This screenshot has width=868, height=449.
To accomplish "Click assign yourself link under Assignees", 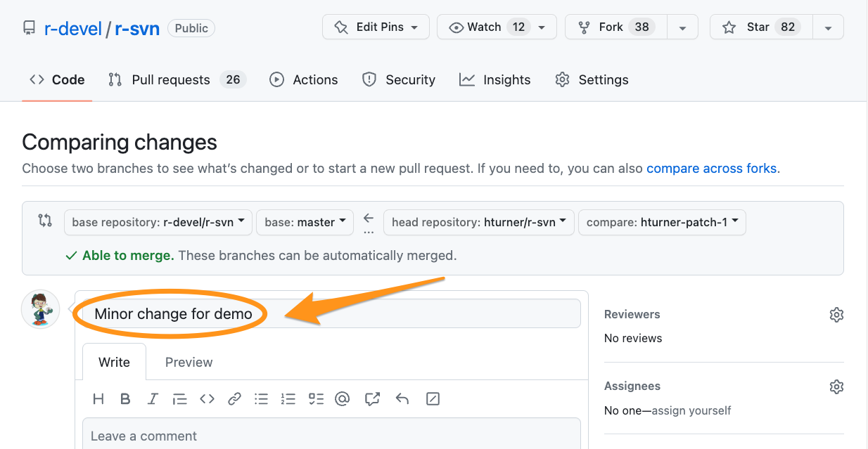I will click(691, 410).
